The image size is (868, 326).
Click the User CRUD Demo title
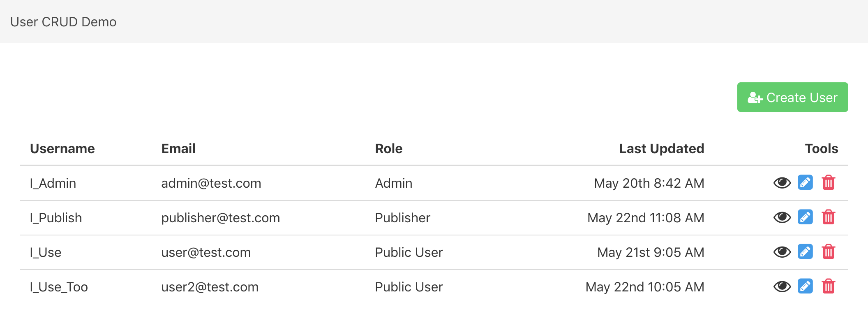(63, 22)
